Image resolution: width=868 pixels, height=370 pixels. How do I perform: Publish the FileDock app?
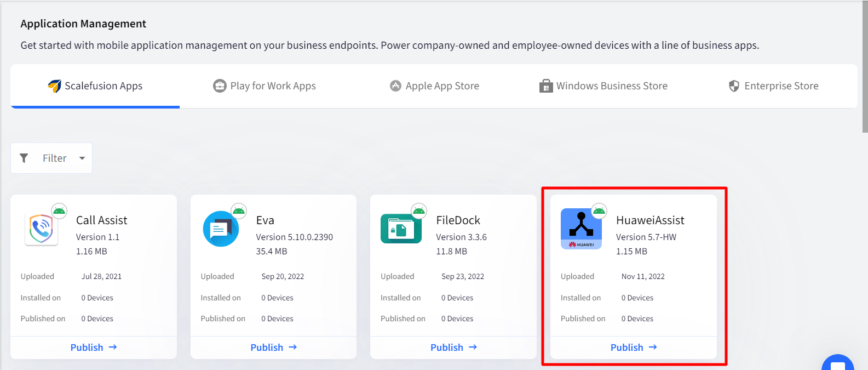[453, 348]
